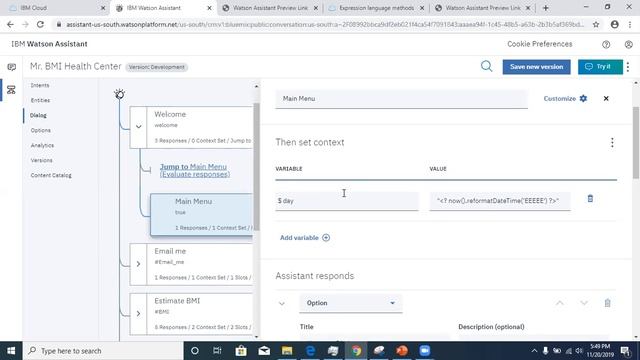The image size is (640, 360).
Task: Open Analytics in sidebar
Action: tap(42, 145)
